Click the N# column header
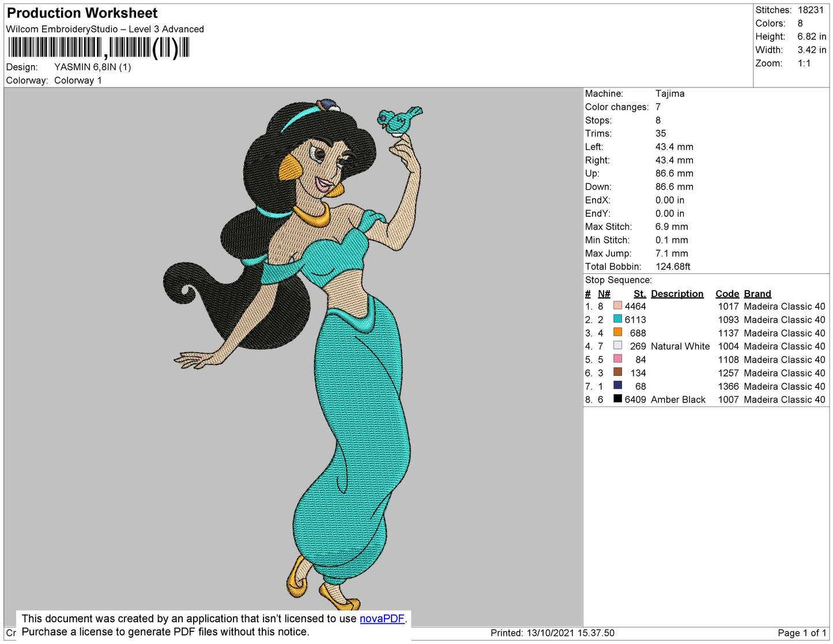 click(604, 293)
